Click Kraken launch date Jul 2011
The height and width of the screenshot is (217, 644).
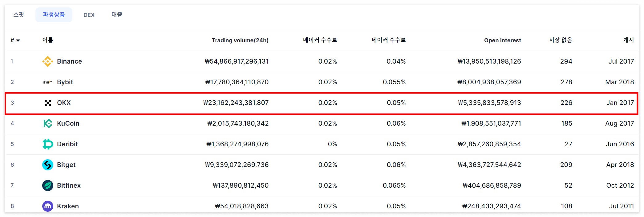(622, 206)
